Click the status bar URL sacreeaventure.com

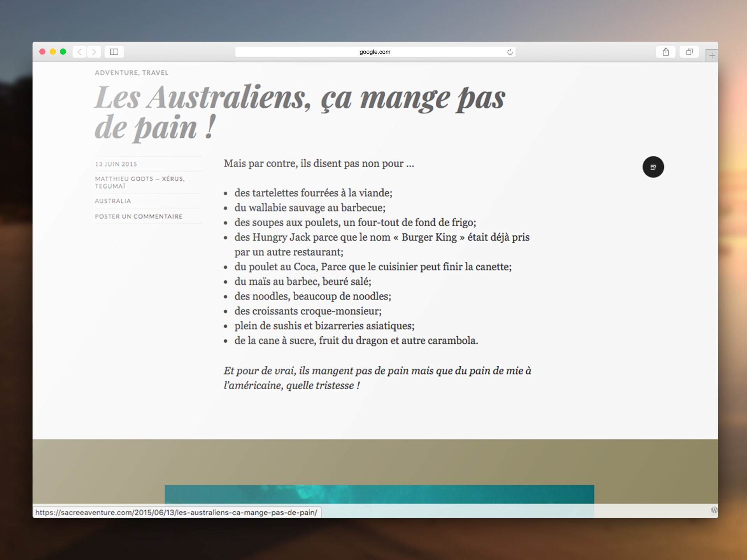(176, 513)
